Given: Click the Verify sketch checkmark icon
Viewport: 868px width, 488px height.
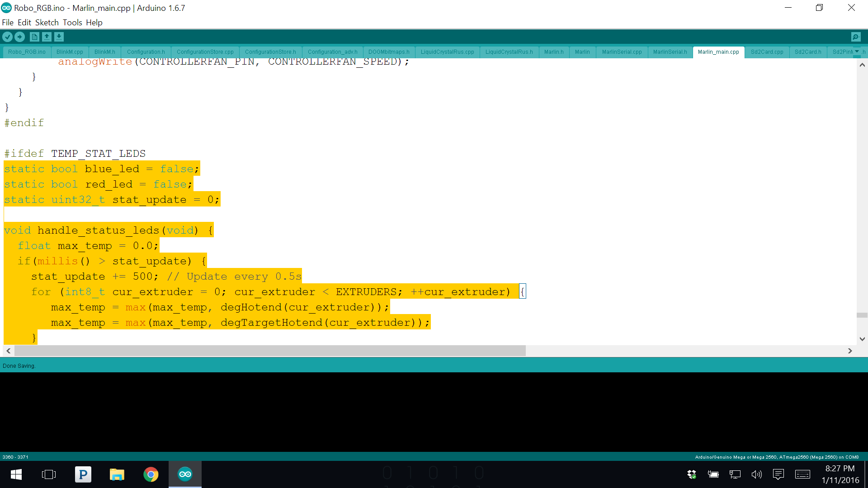Looking at the screenshot, I should 7,37.
